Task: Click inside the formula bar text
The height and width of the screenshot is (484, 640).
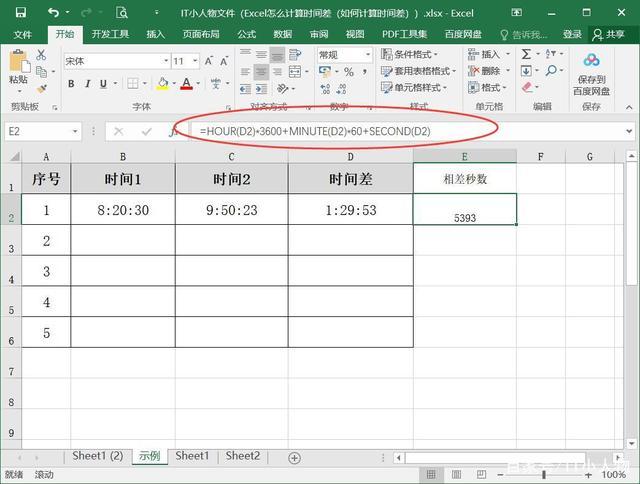Action: coord(315,131)
